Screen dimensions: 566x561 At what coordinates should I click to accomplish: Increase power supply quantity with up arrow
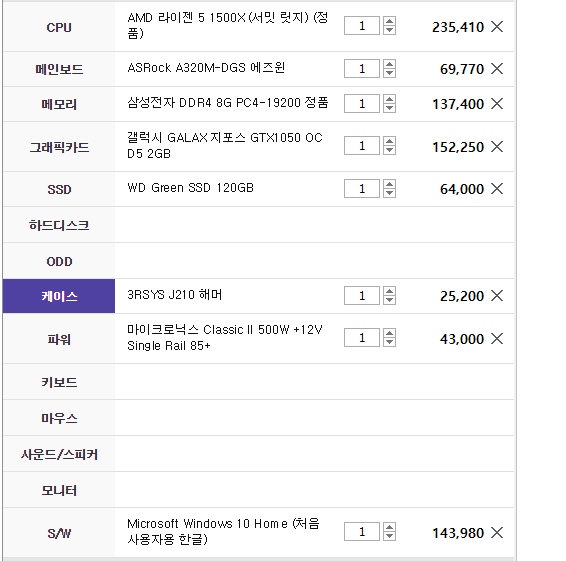(389, 333)
